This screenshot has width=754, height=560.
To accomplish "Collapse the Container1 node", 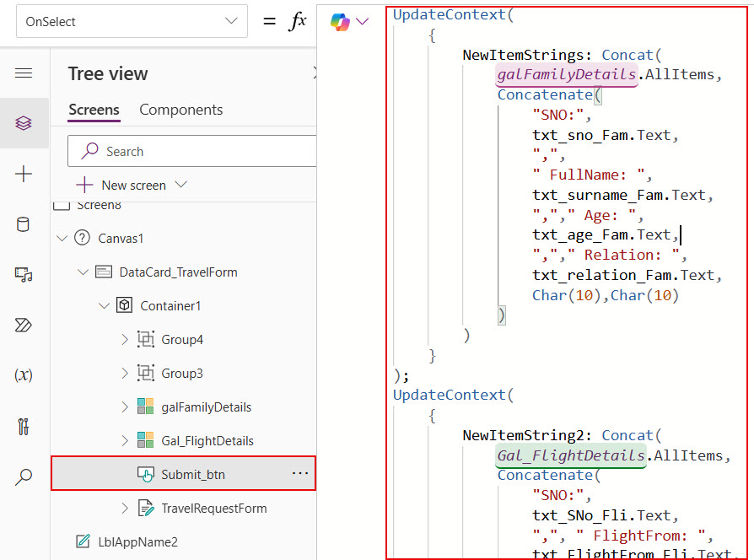I will [104, 305].
